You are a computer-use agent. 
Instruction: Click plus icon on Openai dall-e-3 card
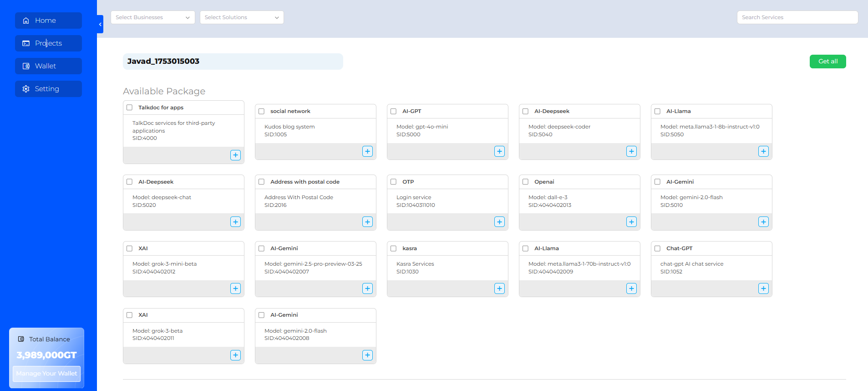[631, 222]
